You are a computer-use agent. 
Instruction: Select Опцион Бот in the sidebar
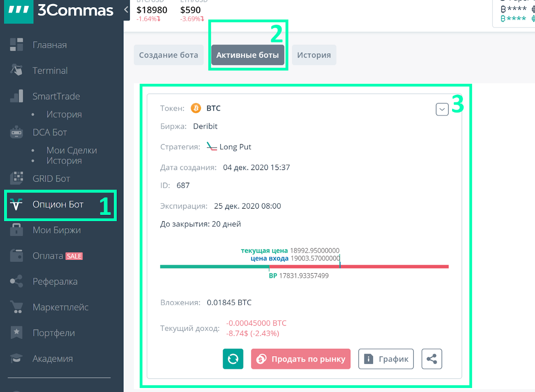(58, 205)
